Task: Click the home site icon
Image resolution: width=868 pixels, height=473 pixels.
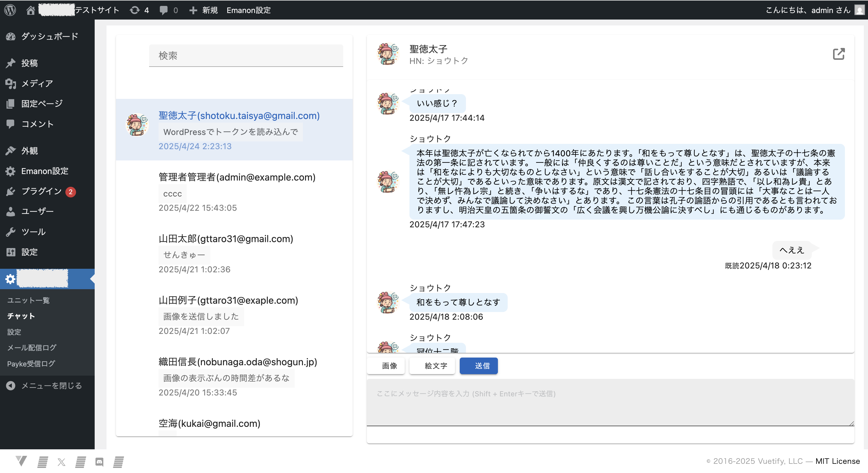Action: (x=31, y=10)
